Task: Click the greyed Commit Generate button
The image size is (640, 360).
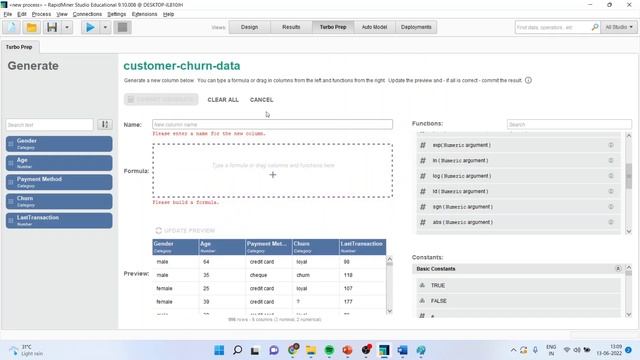Action: coord(161,99)
